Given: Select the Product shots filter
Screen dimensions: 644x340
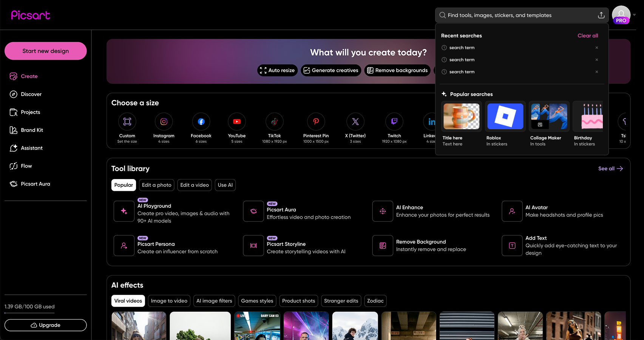Looking at the screenshot, I should click(x=298, y=301).
